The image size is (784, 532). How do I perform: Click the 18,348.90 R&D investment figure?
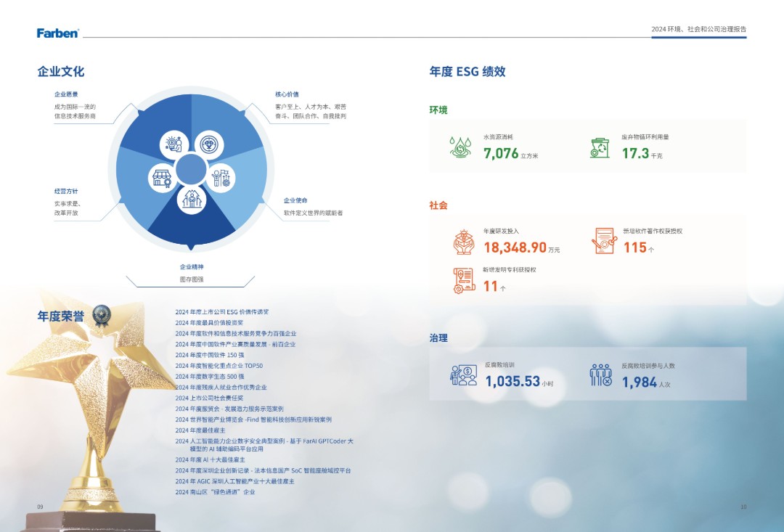515,247
